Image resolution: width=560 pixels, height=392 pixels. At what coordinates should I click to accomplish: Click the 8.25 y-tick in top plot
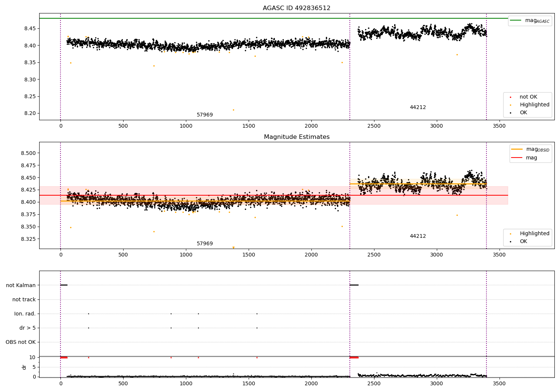(30, 97)
